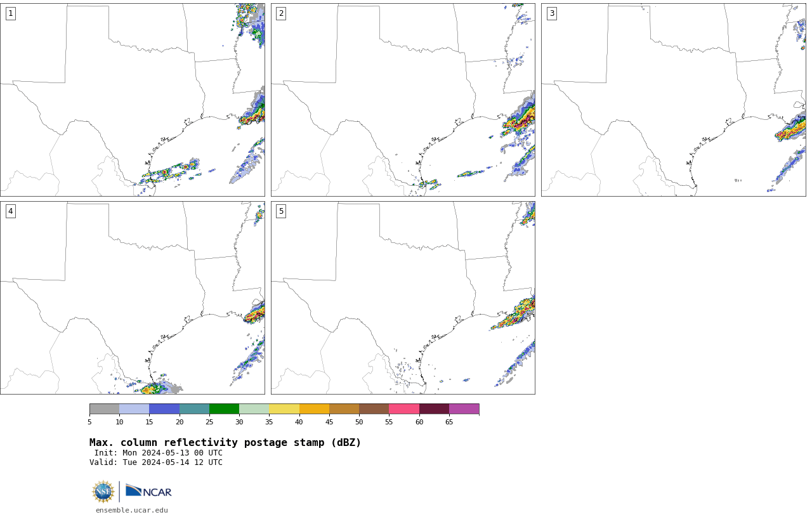The image size is (812, 517).
Task: Click the yellow 35-40 dBZ swatch
Action: tap(284, 409)
